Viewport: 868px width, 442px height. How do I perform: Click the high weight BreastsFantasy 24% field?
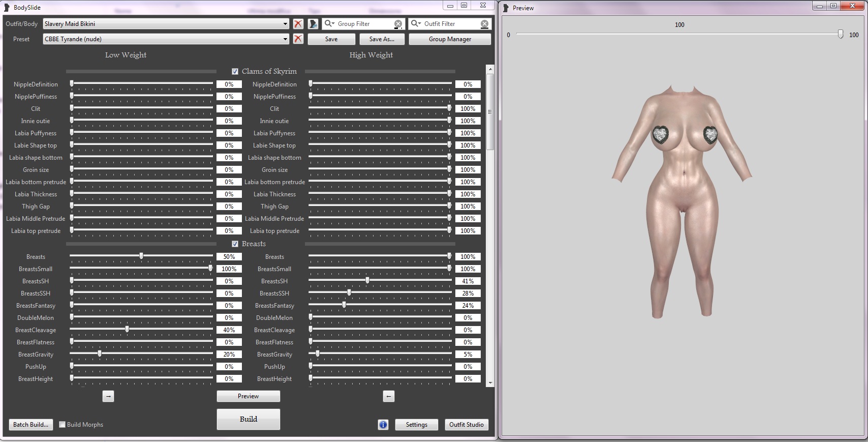click(468, 306)
